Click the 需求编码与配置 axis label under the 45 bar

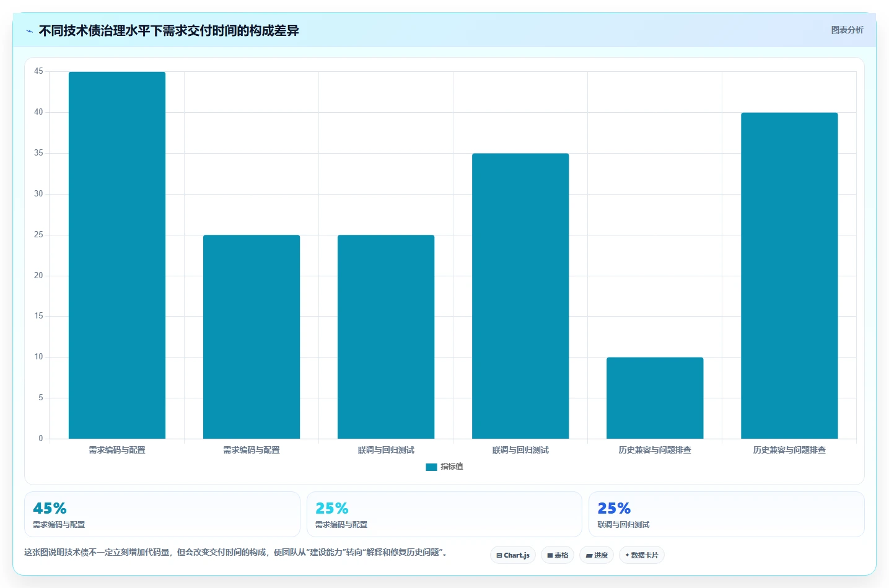pyautogui.click(x=117, y=450)
